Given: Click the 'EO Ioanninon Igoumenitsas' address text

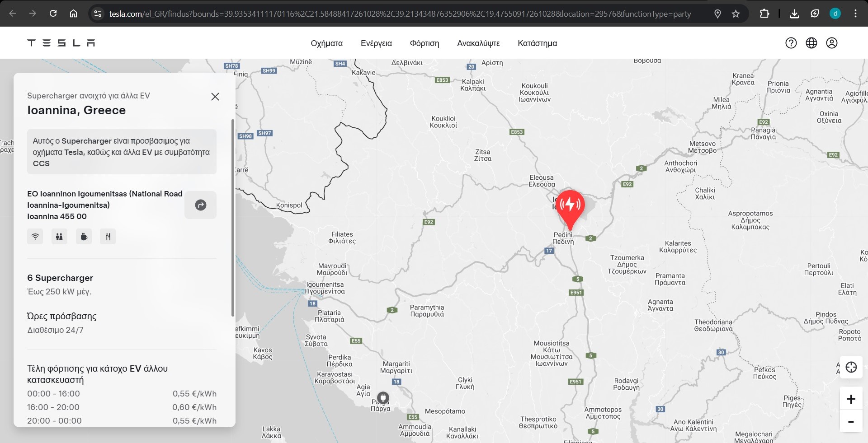Looking at the screenshot, I should (x=105, y=205).
